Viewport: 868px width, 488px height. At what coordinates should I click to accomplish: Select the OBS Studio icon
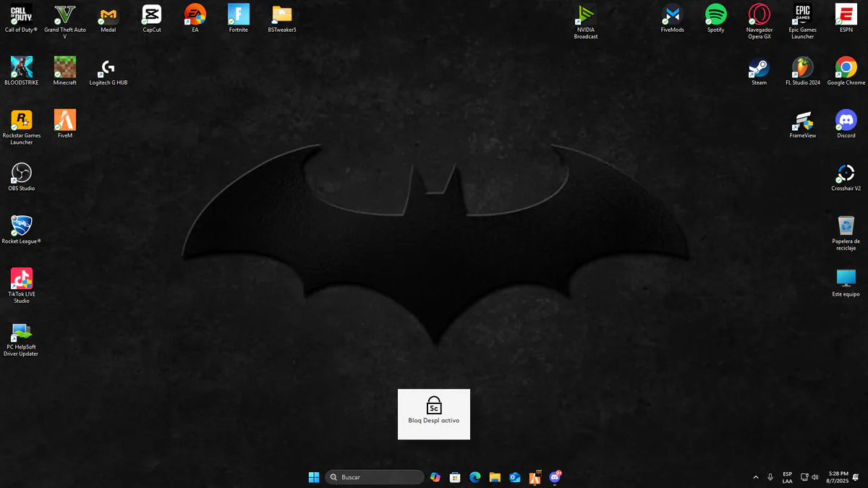(x=22, y=176)
